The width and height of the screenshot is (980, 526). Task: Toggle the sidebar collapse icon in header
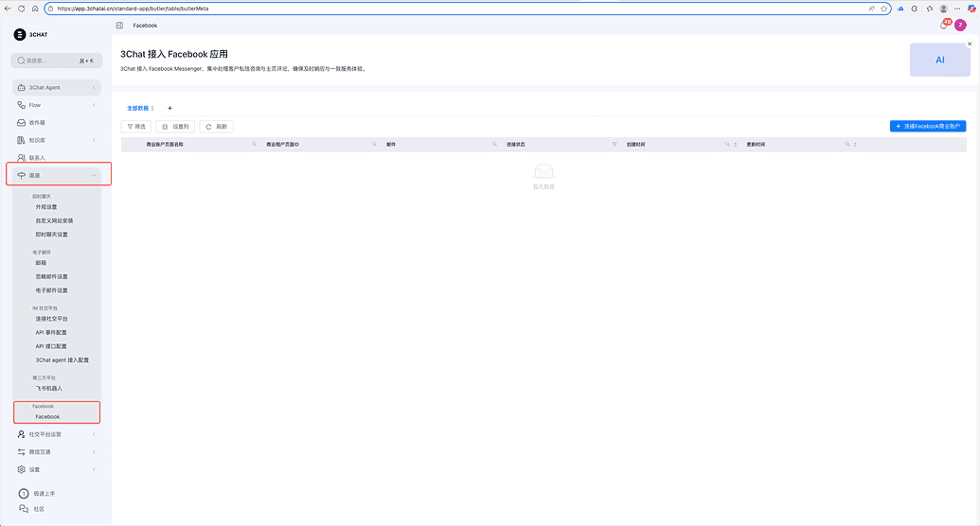pyautogui.click(x=119, y=26)
